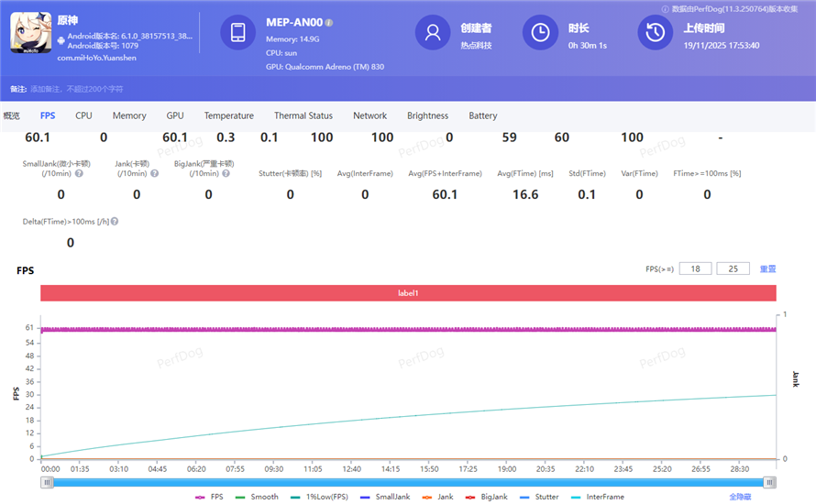Screen dimensions: 816x504
Task: Open the Thermal Status tab
Action: coord(303,115)
